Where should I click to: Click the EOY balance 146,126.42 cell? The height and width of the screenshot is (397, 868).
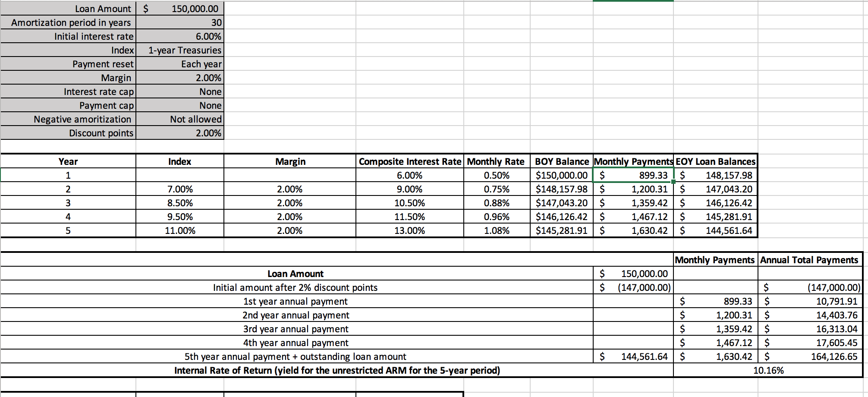[x=715, y=203]
